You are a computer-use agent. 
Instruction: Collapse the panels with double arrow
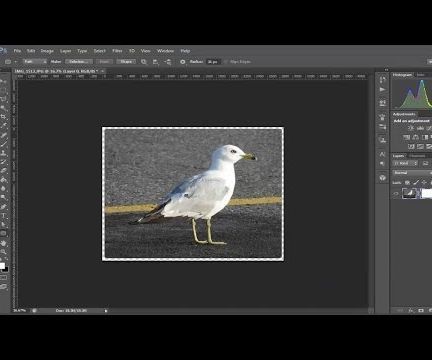click(386, 70)
